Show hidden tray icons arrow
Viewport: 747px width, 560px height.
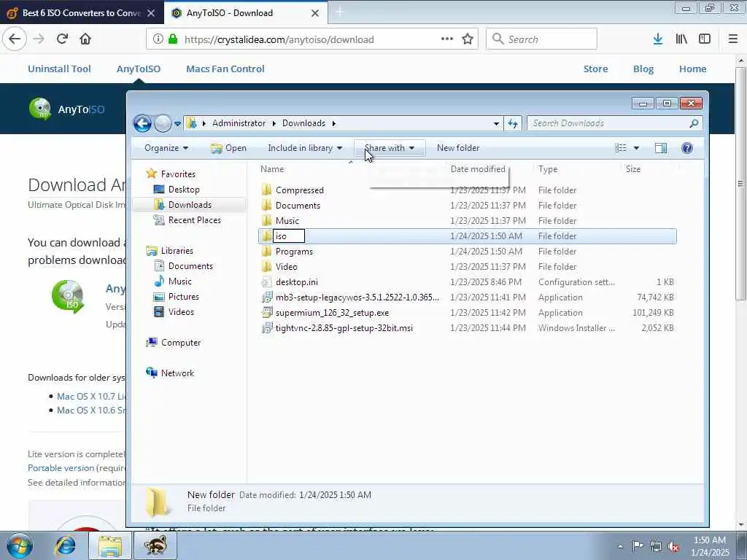[x=620, y=546]
